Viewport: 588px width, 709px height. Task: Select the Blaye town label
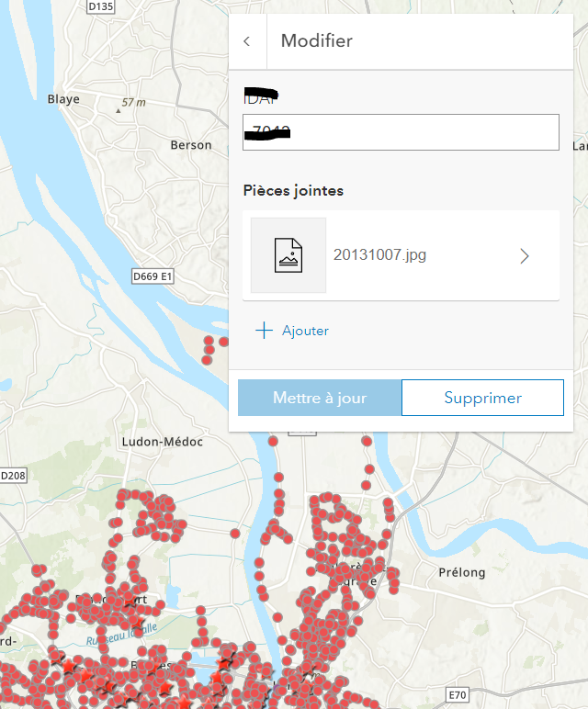(x=64, y=100)
